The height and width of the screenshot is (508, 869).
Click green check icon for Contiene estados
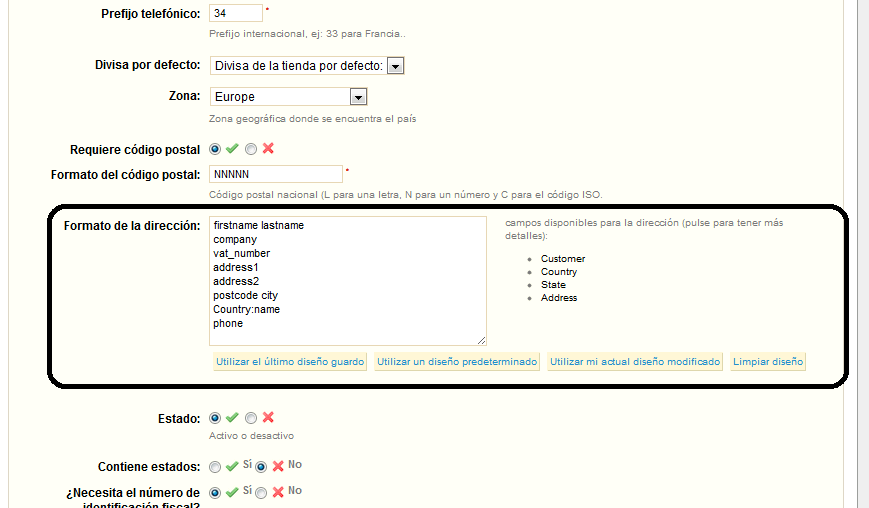coord(232,466)
